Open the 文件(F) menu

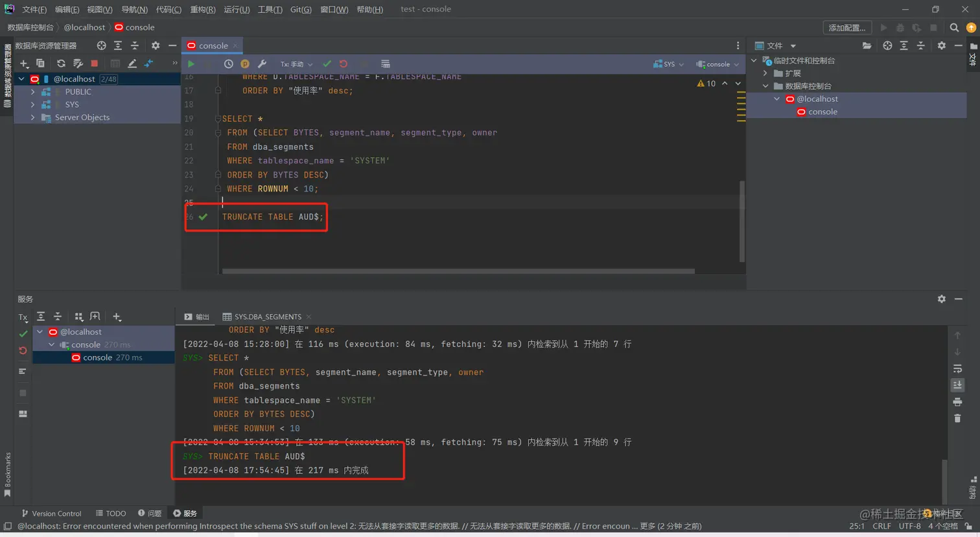(34, 9)
